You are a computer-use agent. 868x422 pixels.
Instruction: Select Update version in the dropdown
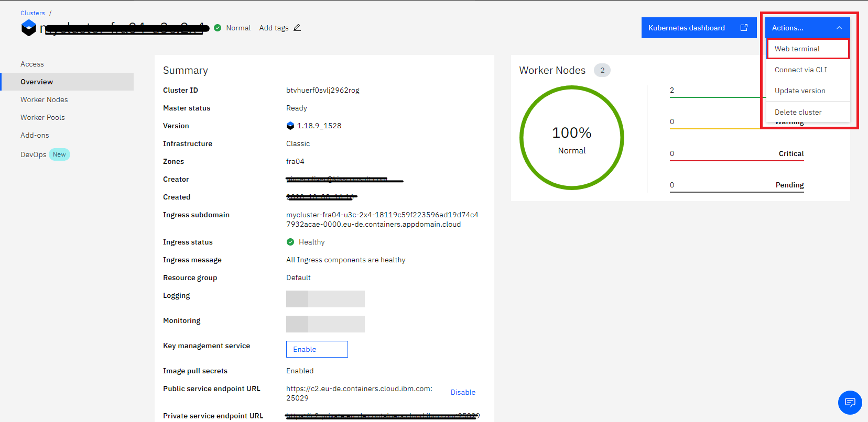[x=800, y=91]
